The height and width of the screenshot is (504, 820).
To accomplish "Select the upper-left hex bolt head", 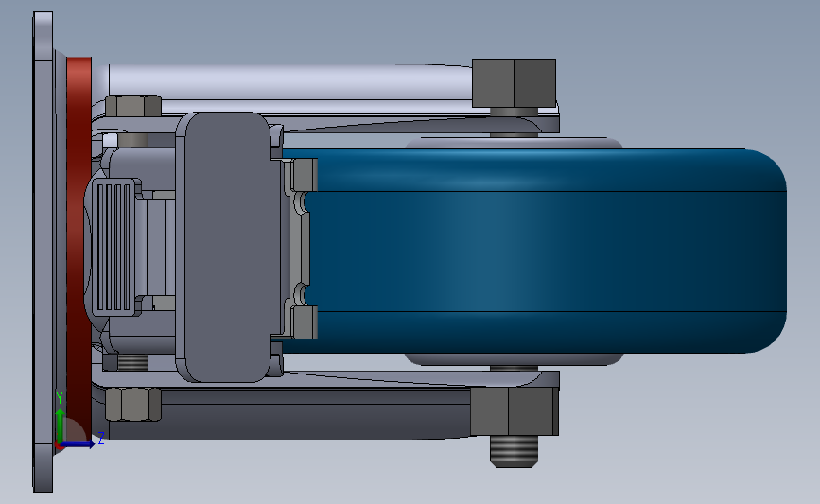I will pyautogui.click(x=132, y=106).
